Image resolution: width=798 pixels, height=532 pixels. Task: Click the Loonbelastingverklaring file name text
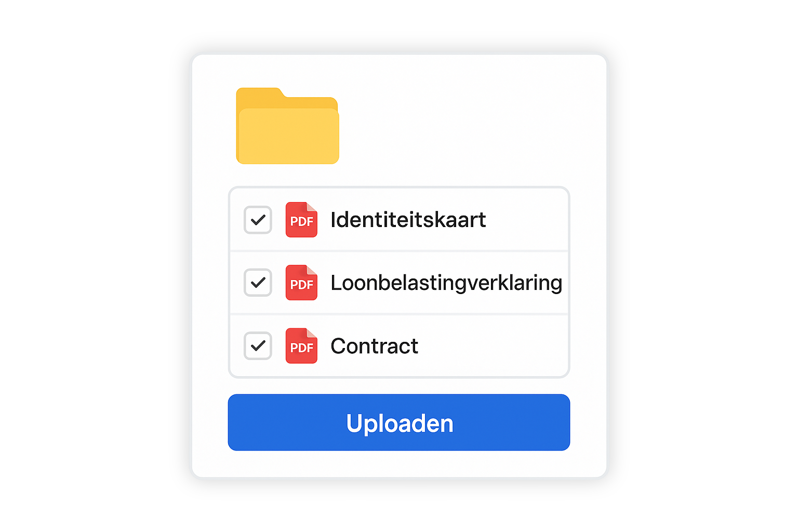pos(446,283)
